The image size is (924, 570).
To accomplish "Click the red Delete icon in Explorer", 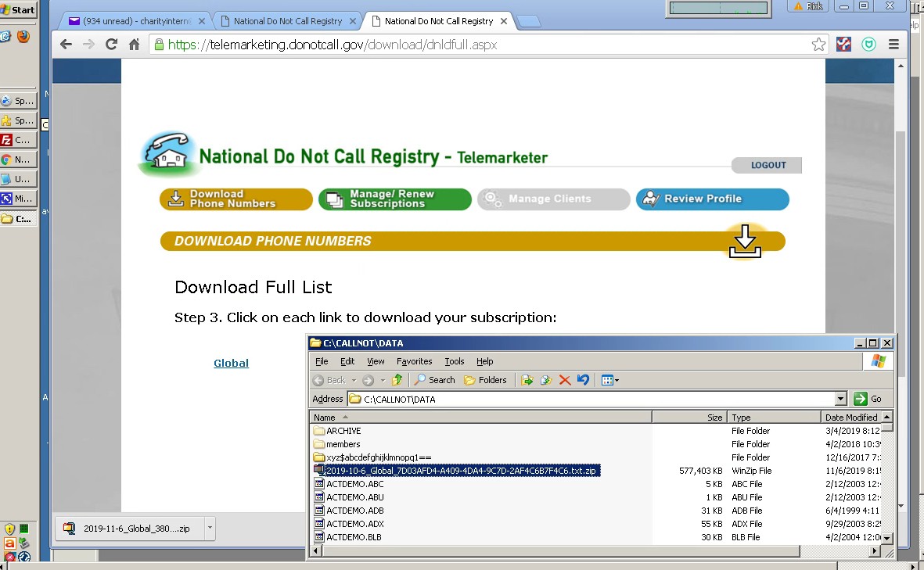I will click(x=565, y=381).
